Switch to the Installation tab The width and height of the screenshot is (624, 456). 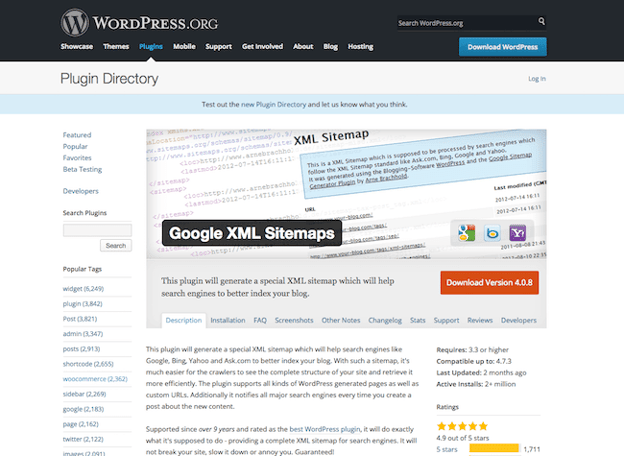(x=228, y=320)
